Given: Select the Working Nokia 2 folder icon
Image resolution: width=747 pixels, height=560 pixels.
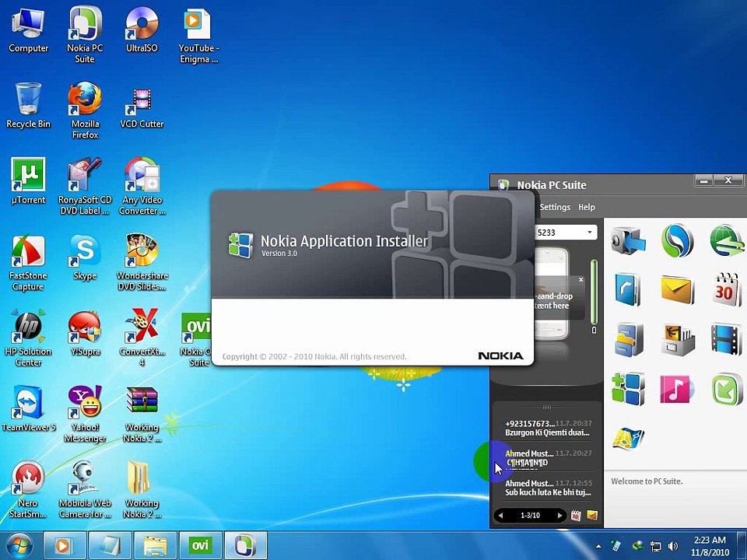Looking at the screenshot, I should coord(142,489).
